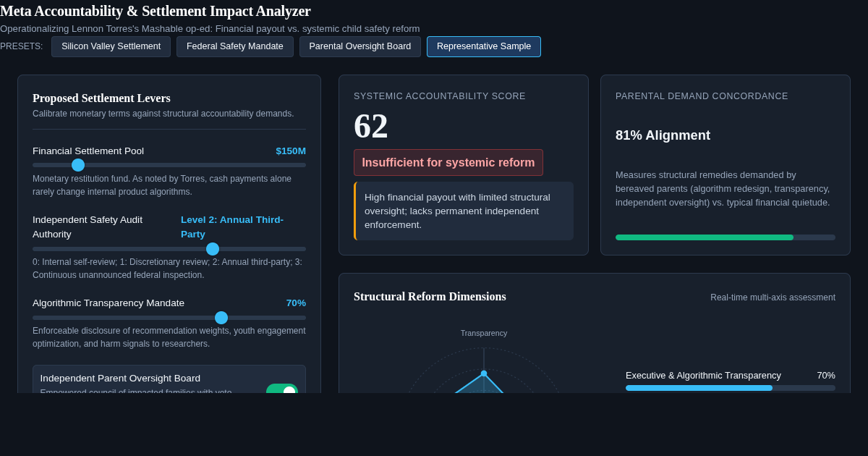Select the Parental Oversight Board preset
Viewport: 868px width, 456px height.
360,46
